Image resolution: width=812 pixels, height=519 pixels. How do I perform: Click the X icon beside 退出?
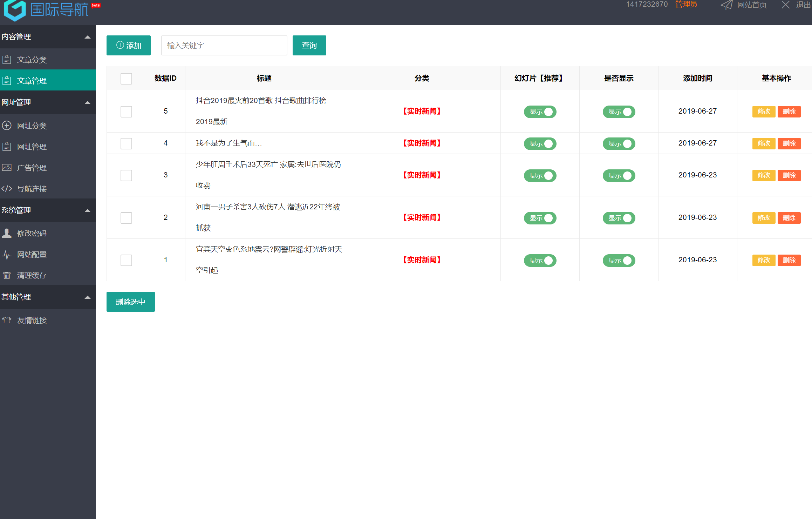[786, 5]
